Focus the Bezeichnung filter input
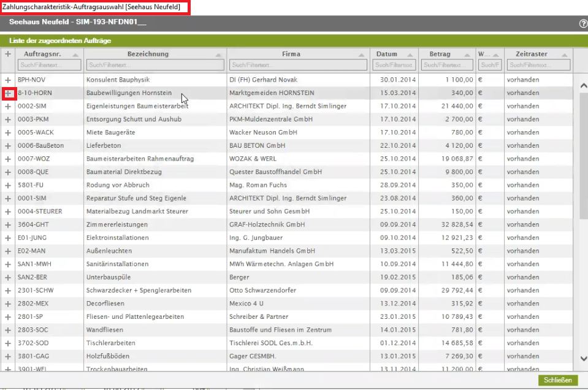 (x=155, y=65)
